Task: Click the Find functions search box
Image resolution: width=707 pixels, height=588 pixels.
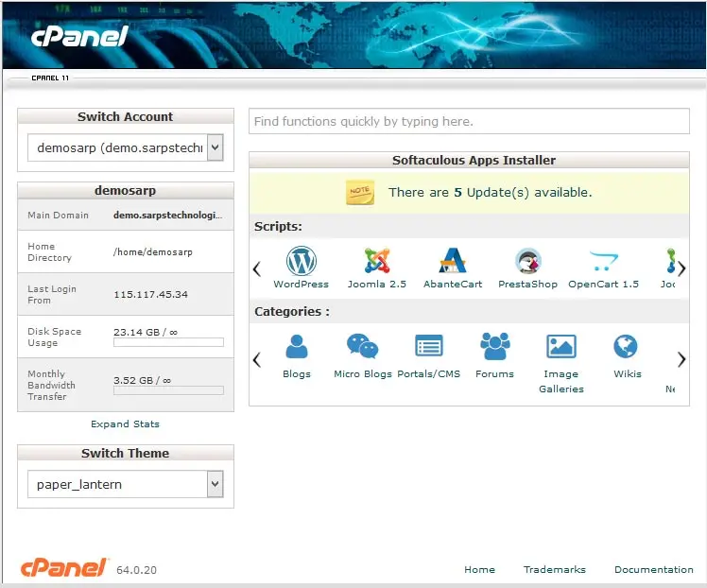Action: pos(469,122)
